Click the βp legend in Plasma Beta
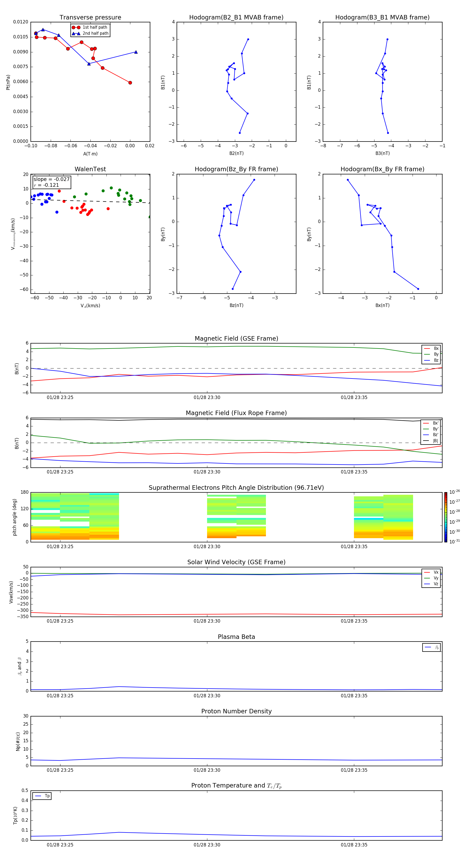473x868 pixels. point(431,647)
